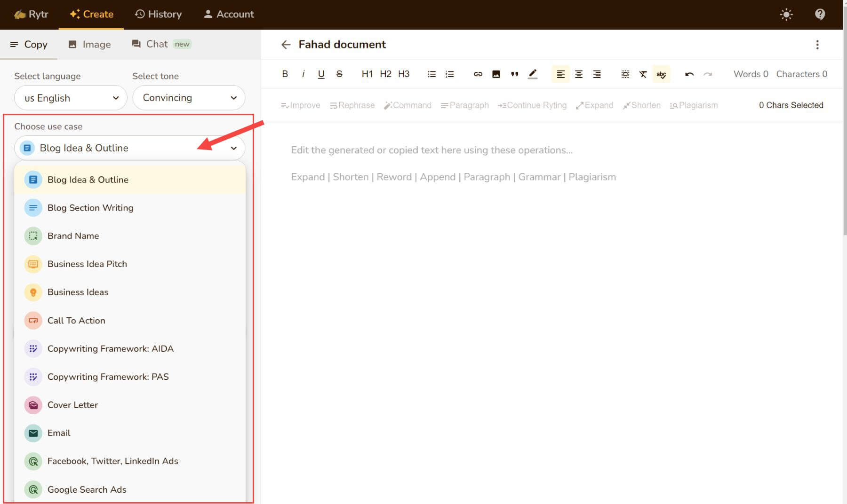
Task: Open the Select tone dropdown
Action: tap(188, 98)
